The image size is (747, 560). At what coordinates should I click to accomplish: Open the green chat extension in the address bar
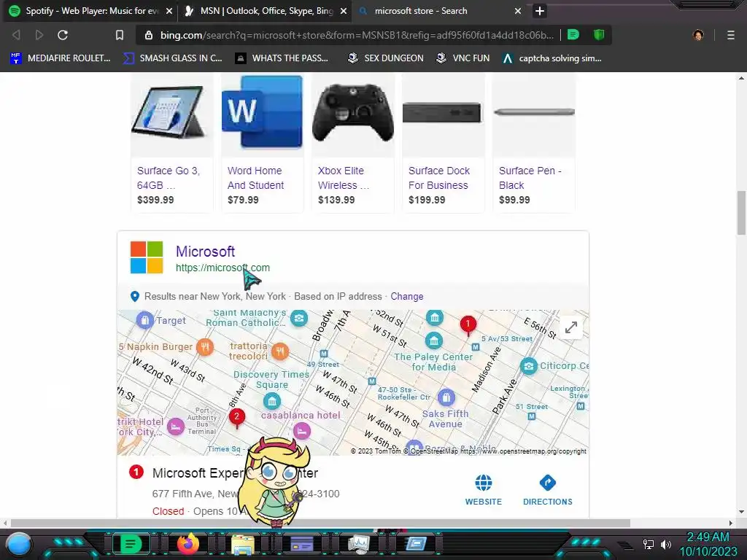pyautogui.click(x=573, y=35)
